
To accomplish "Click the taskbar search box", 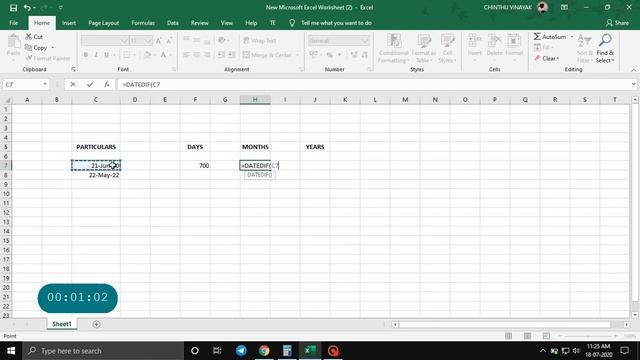I will [x=103, y=351].
